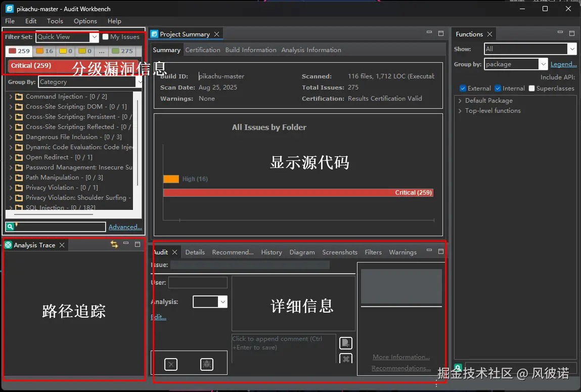Switch to the Certification tab

203,50
